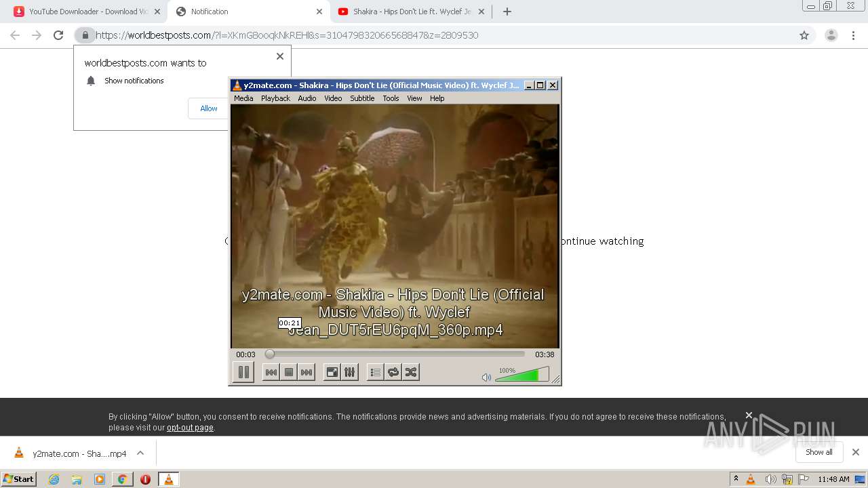Dismiss the notification permission popup
868x488 pixels.
coord(280,56)
